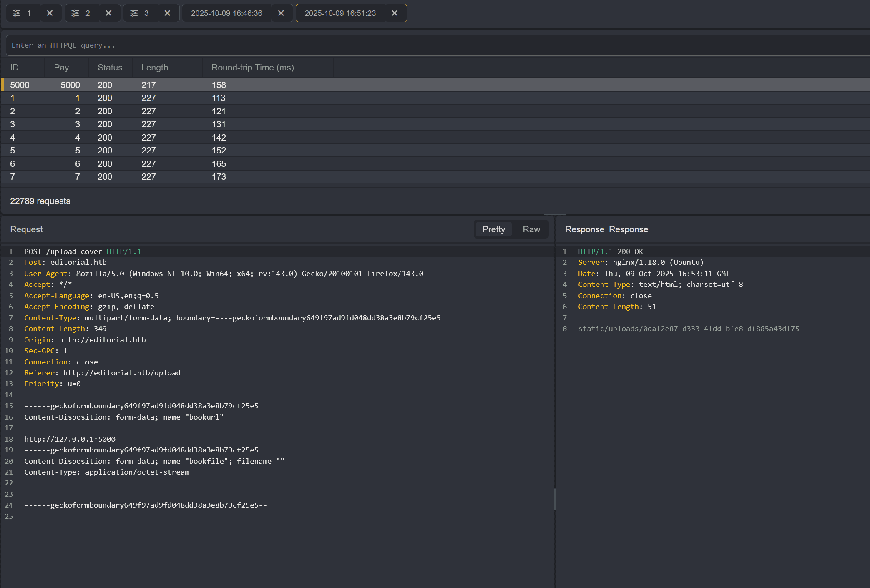The height and width of the screenshot is (588, 870).
Task: Switch request view to Pretty
Action: coord(493,229)
